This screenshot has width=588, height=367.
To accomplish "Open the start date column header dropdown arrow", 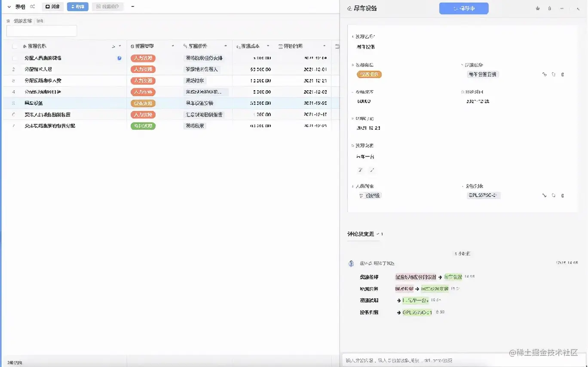I will coord(325,46).
